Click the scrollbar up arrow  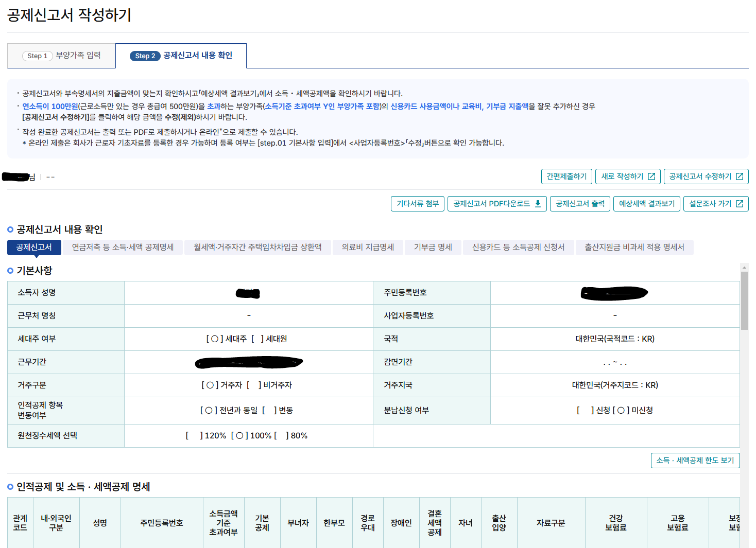(x=744, y=268)
